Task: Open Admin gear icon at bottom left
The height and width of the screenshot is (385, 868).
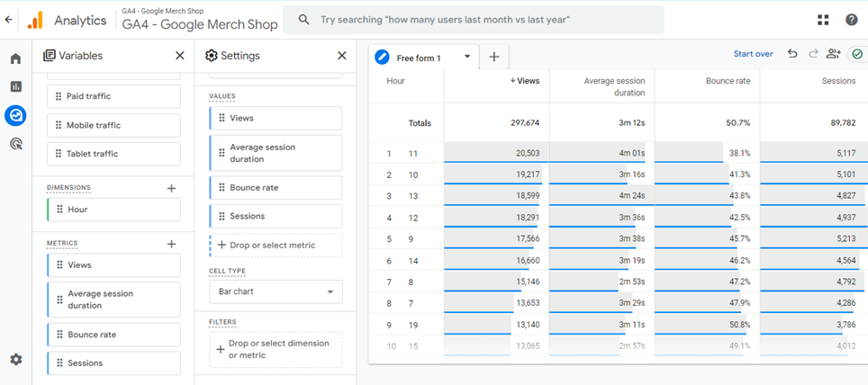Action: (16, 360)
